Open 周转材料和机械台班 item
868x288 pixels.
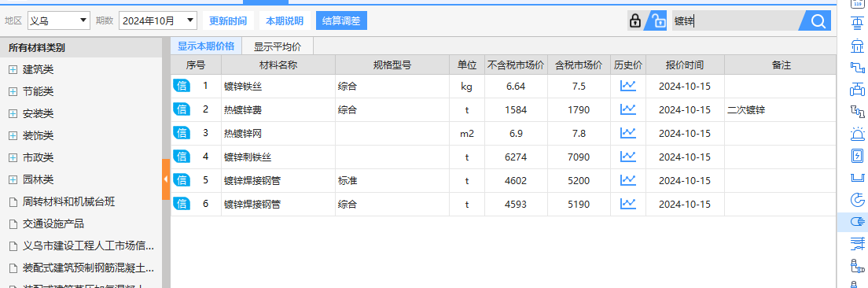[x=68, y=201]
